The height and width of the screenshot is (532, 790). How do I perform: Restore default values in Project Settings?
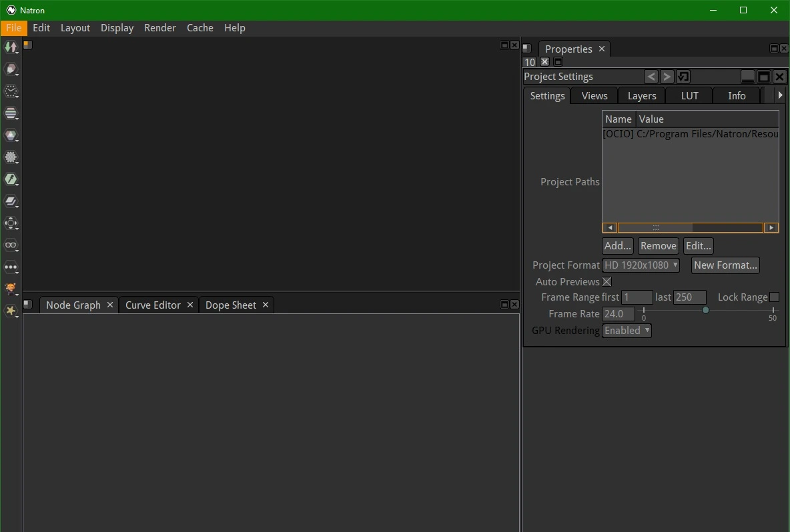click(x=683, y=77)
